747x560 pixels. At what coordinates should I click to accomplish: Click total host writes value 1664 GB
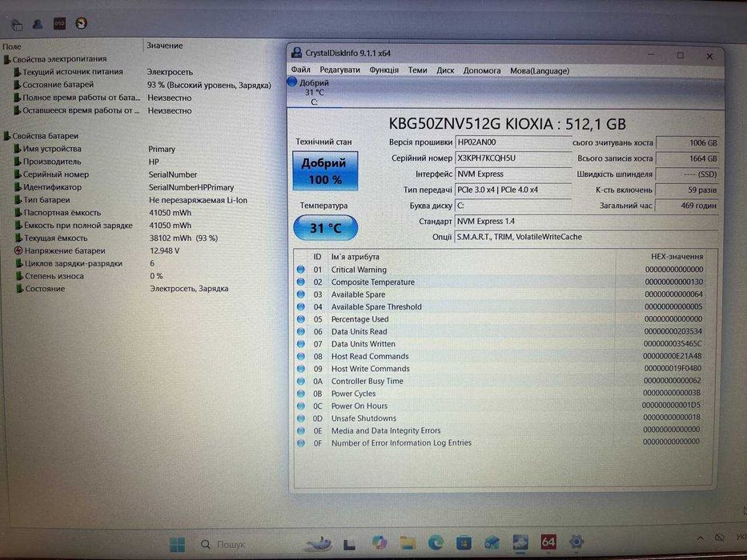pyautogui.click(x=687, y=158)
